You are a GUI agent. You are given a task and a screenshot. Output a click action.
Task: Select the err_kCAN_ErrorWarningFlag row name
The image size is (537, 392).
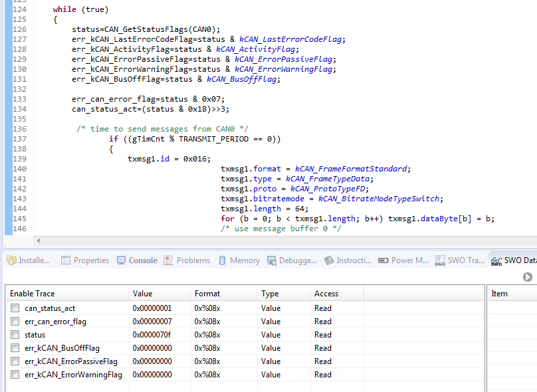[73, 375]
